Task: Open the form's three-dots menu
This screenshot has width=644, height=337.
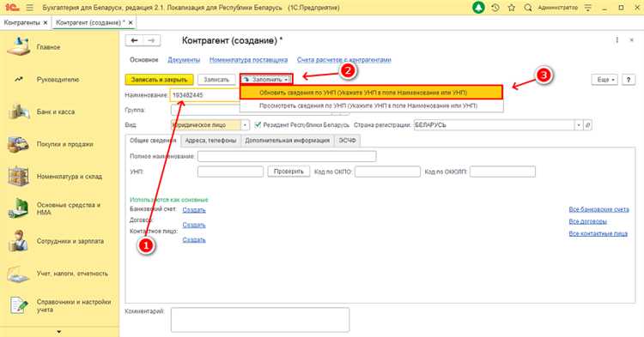Action: coord(617,40)
